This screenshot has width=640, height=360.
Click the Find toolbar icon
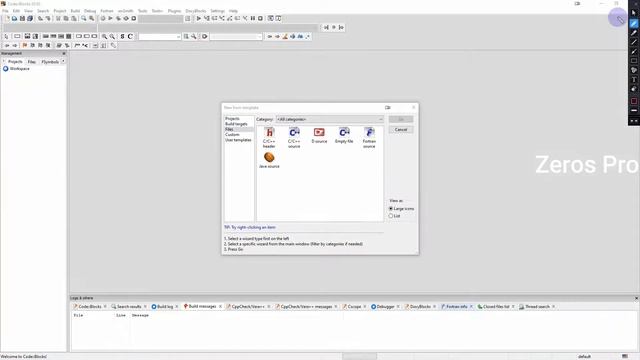(84, 18)
